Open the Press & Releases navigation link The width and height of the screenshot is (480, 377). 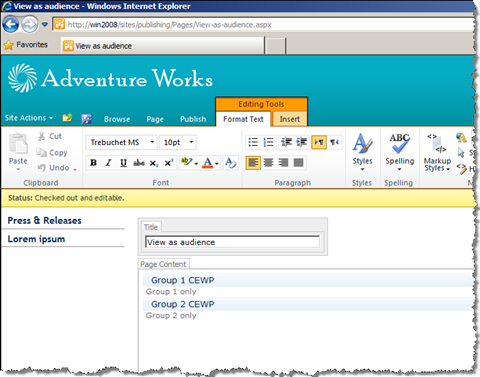[x=44, y=220]
